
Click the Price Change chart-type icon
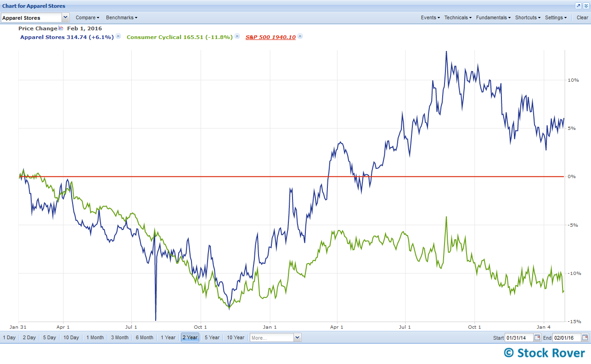(x=61, y=28)
